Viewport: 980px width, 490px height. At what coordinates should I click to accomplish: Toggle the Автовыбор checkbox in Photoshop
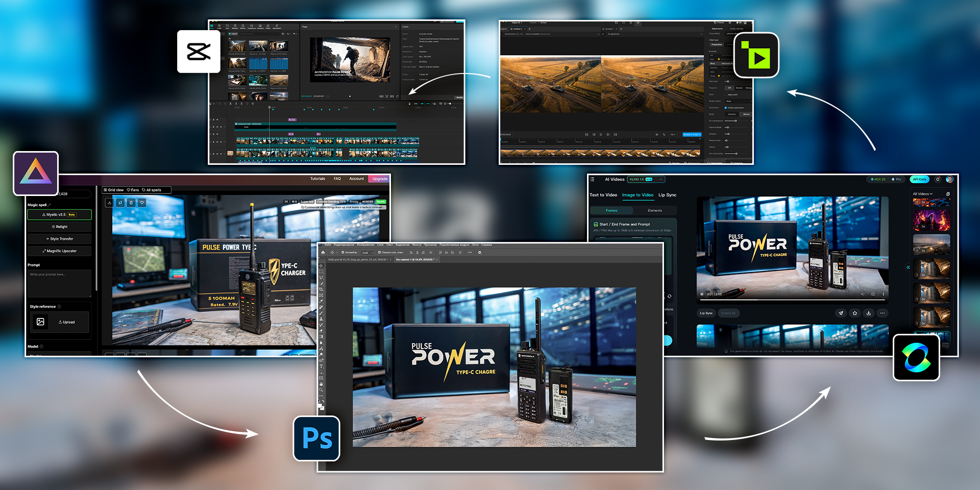[x=342, y=252]
